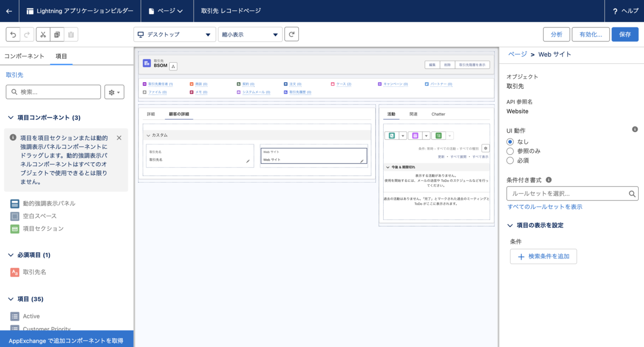Screen dimensions: 644x347
Task: Switch to the Chatter tab
Action: pyautogui.click(x=438, y=114)
